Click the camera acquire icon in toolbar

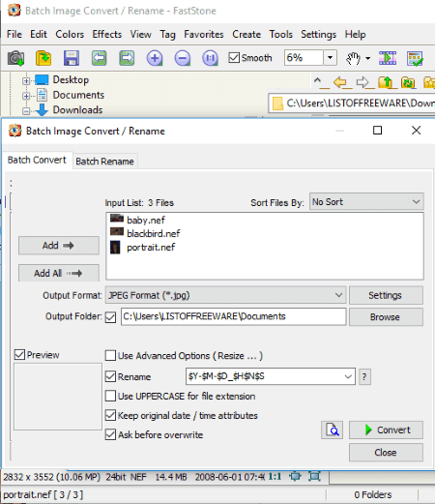(x=15, y=58)
